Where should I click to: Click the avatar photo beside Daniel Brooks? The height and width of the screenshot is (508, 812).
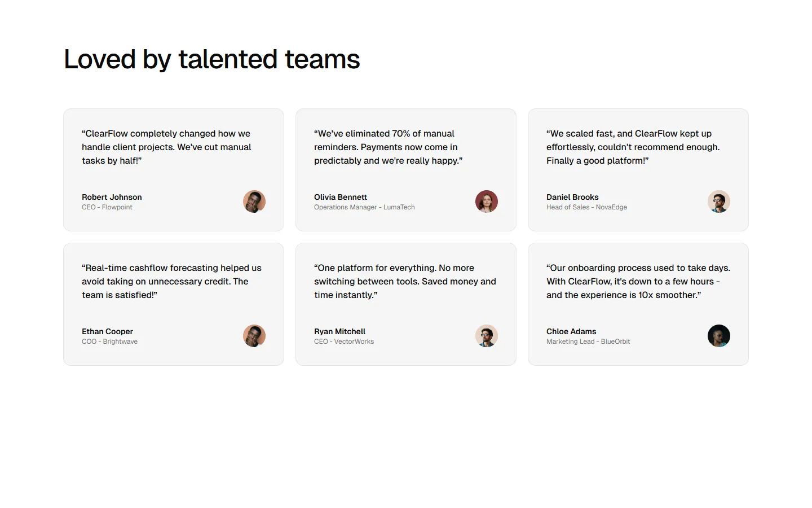coord(719,202)
